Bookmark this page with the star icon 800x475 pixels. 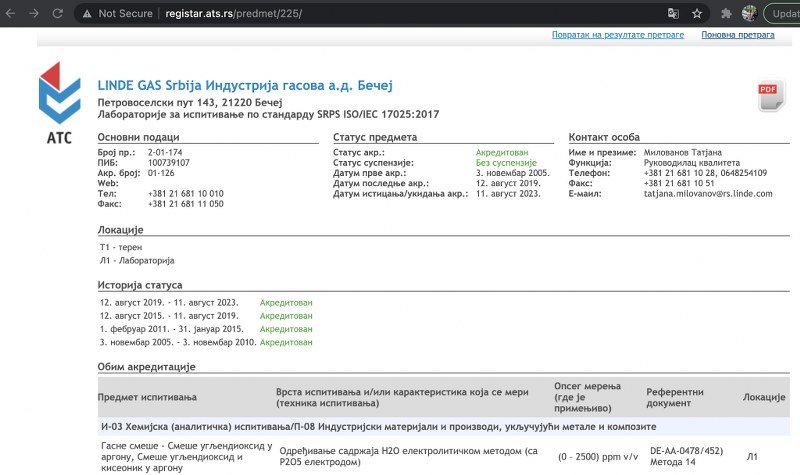click(x=697, y=14)
